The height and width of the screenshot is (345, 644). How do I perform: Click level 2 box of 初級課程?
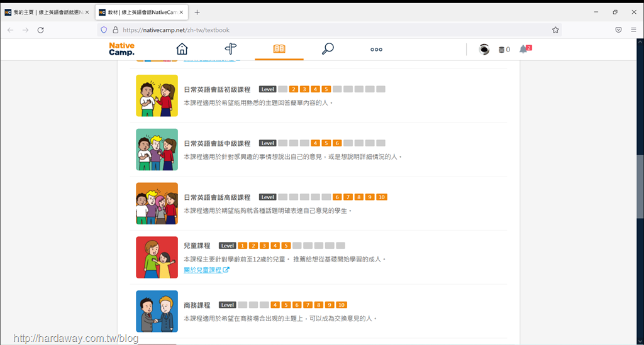point(293,89)
